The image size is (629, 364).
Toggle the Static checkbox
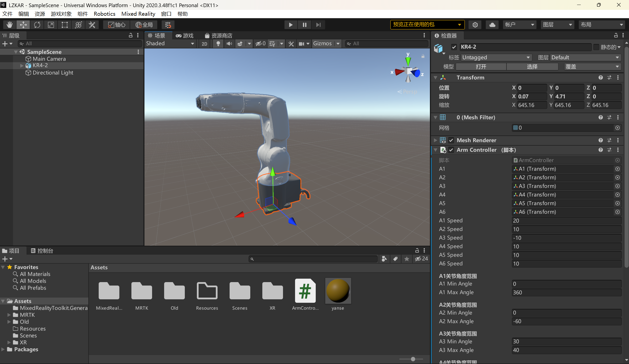click(596, 47)
